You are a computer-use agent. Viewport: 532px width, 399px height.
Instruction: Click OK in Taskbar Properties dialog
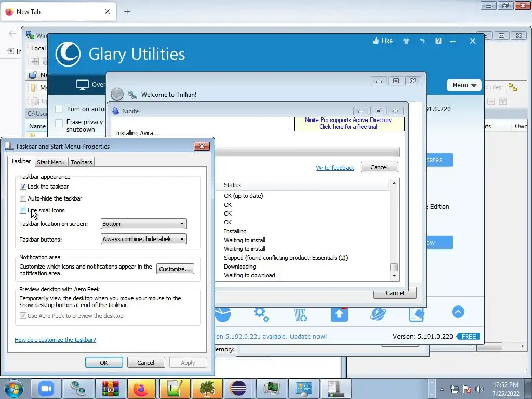coord(104,362)
